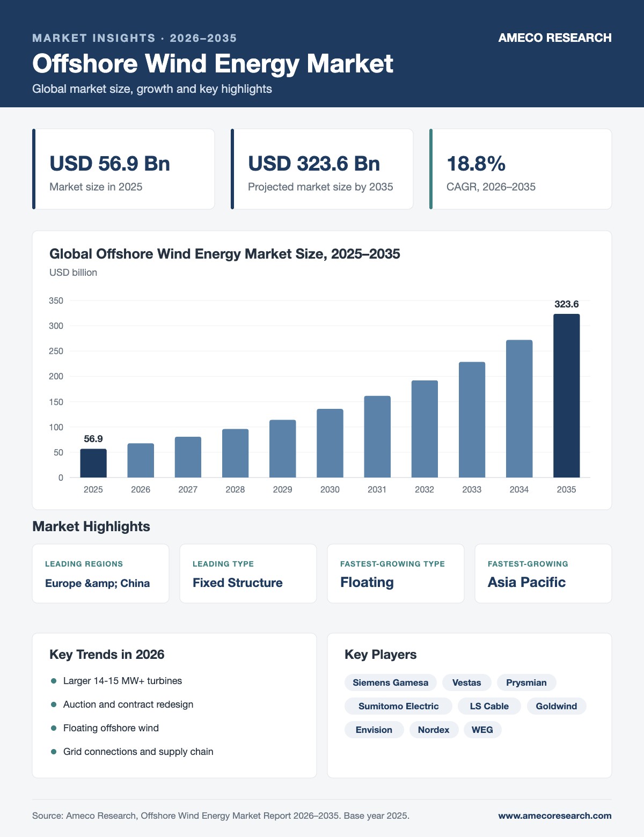
Task: Select the 18.8% CAGR card
Action: 521,169
